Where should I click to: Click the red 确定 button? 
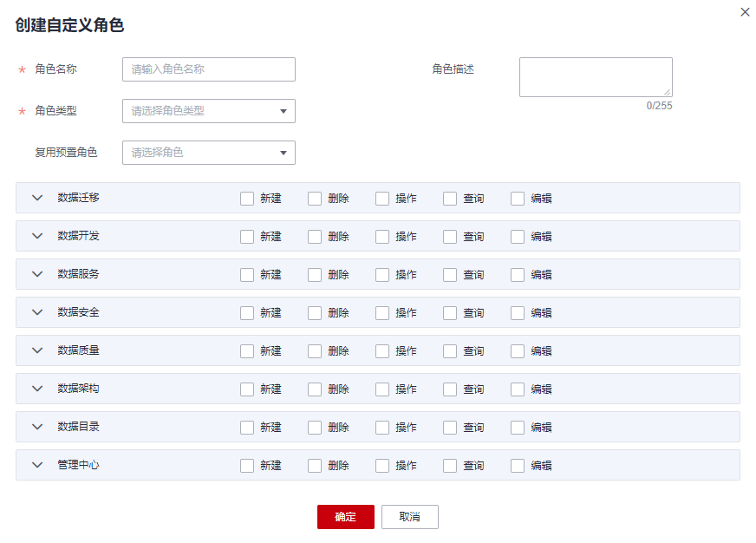coord(345,517)
